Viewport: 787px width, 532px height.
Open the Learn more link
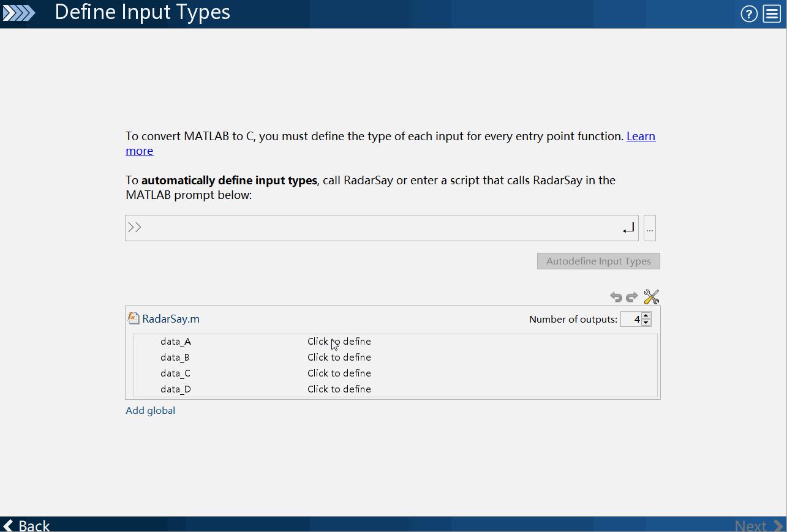point(641,137)
